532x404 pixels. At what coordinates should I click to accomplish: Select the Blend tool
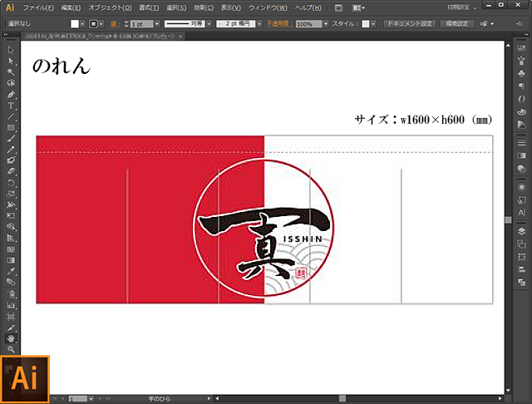coord(11,282)
